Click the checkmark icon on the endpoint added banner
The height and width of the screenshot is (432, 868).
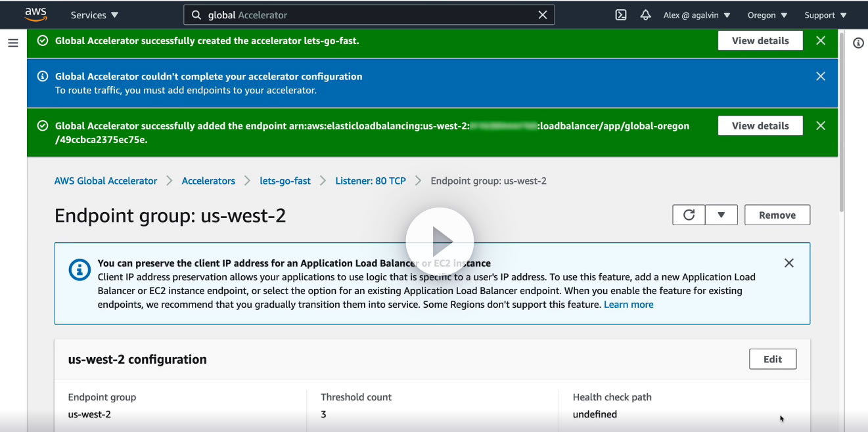coord(43,126)
